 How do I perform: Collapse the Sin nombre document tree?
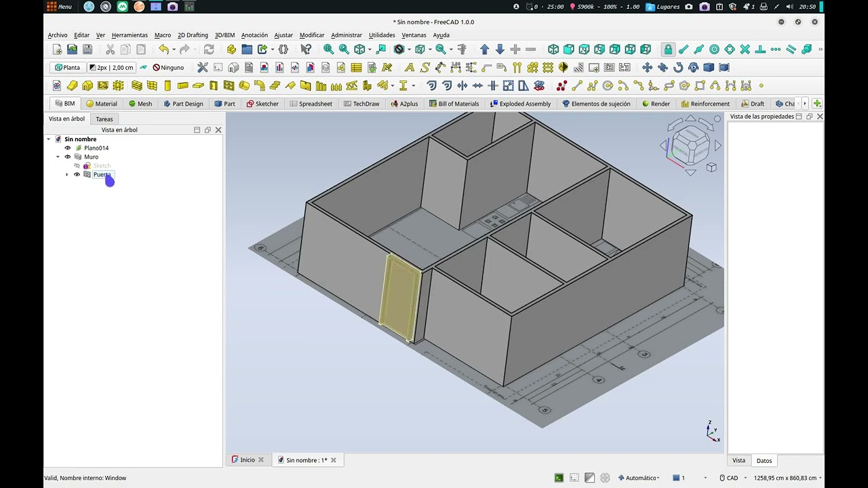(49, 139)
